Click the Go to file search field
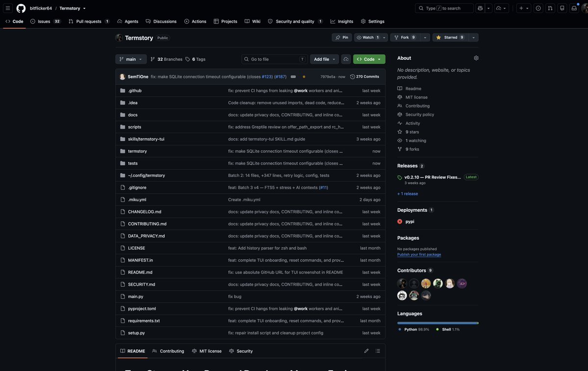The height and width of the screenshot is (371, 588). tap(275, 59)
